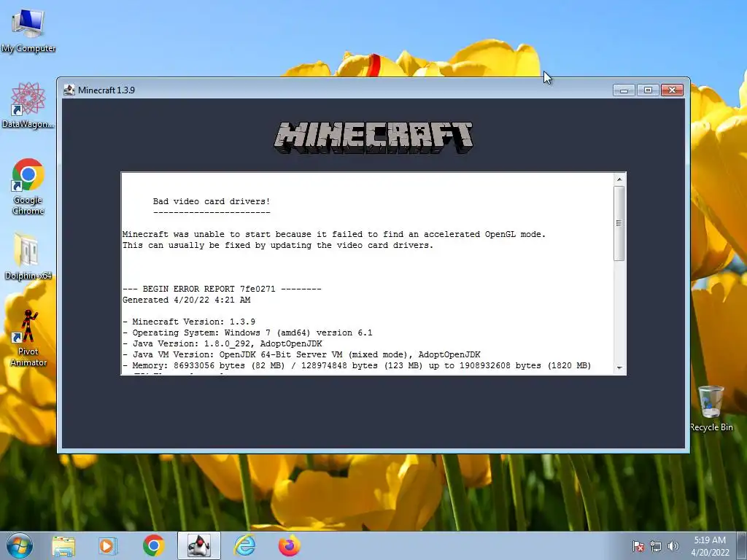Screen dimensions: 747x560
Task: Click the 'Generated 4/20/22 4:21 AM' line
Action: [x=186, y=300]
